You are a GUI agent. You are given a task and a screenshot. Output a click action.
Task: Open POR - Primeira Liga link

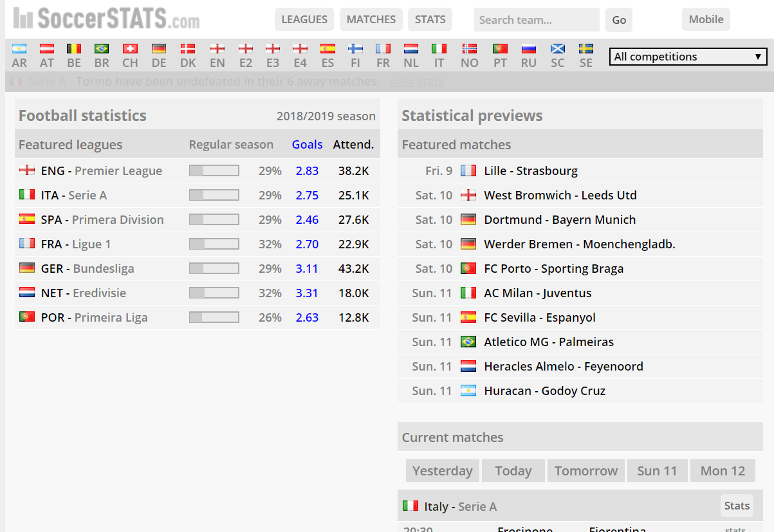[94, 317]
